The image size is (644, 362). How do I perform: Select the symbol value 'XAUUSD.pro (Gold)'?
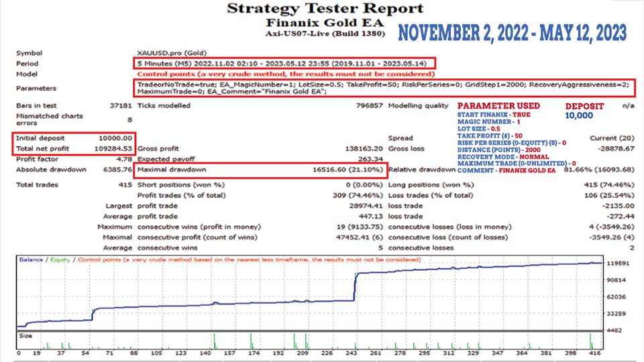pyautogui.click(x=172, y=53)
